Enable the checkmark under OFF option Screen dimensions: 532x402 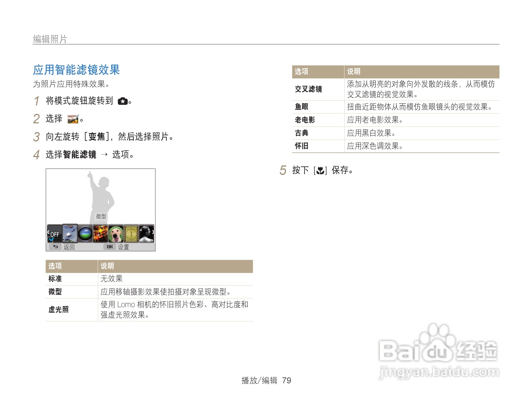[x=50, y=239]
